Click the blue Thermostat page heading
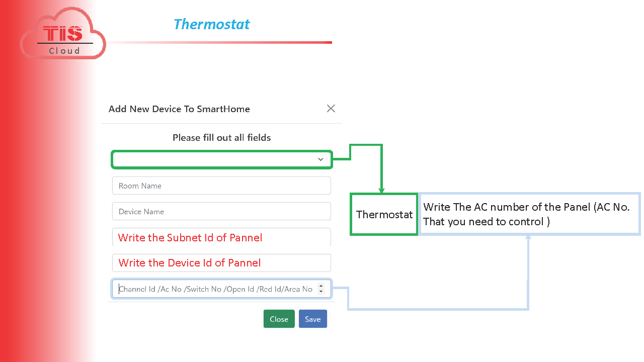Viewport: 644px width, 362px height. click(211, 24)
